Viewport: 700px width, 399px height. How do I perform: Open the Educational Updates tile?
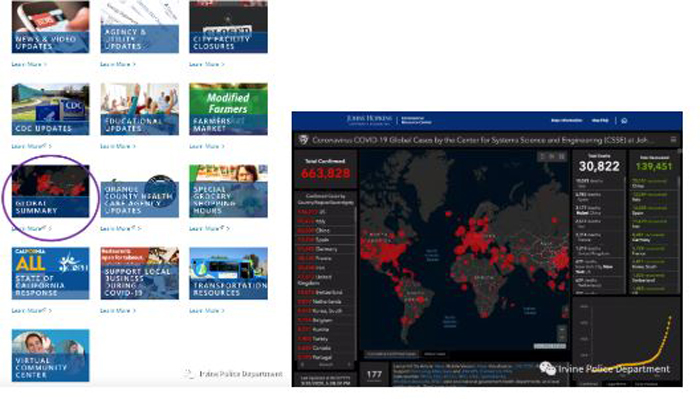pyautogui.click(x=140, y=109)
